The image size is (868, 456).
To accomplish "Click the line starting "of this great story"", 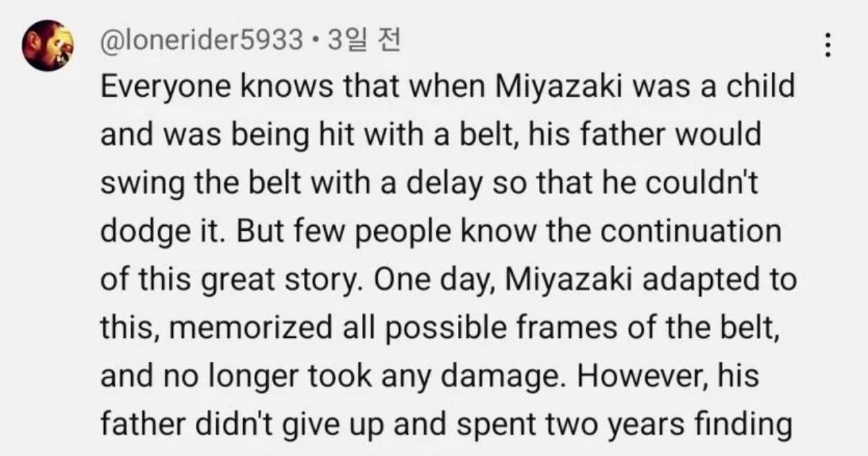I will click(x=448, y=280).
